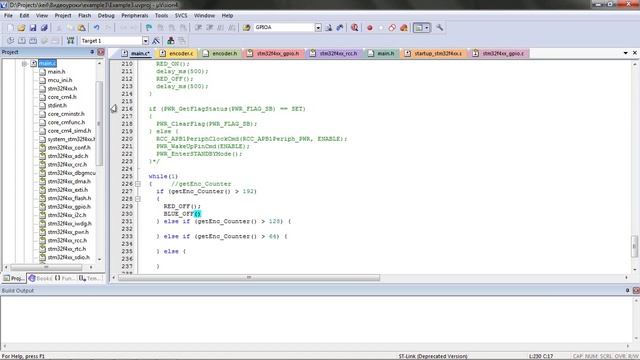Click the Paste toolbar icon

(x=82, y=28)
